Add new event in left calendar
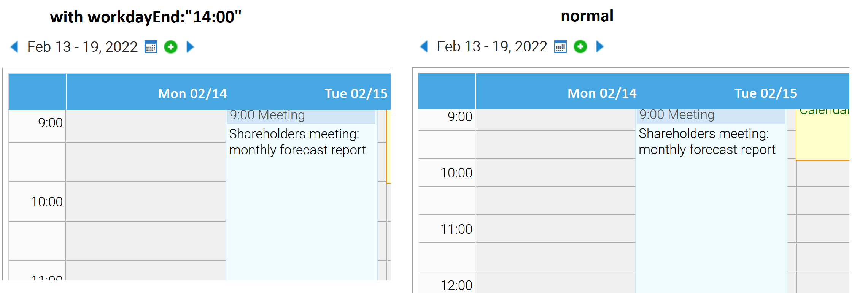The width and height of the screenshot is (868, 293). click(171, 47)
